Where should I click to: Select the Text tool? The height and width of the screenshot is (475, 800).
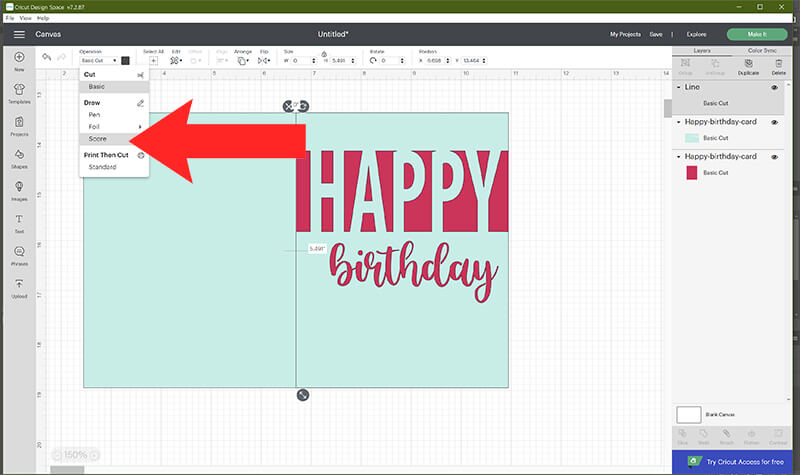pos(19,221)
